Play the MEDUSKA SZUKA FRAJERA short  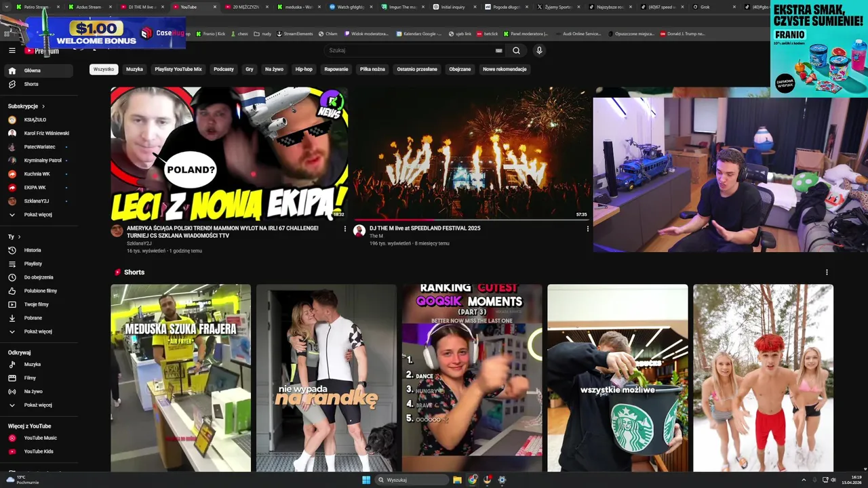click(x=180, y=378)
